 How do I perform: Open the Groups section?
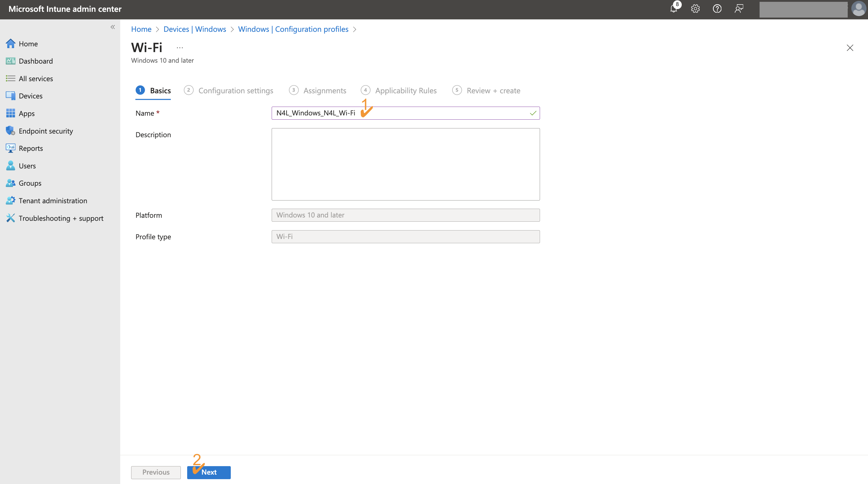(30, 183)
